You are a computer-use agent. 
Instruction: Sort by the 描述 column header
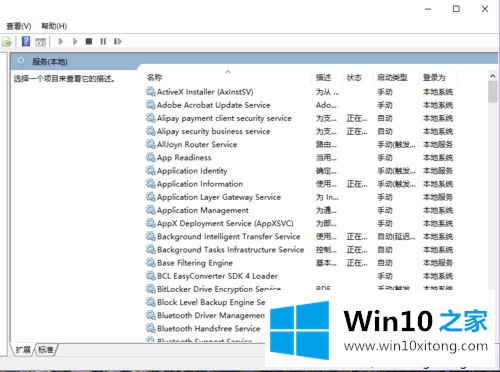[x=324, y=77]
